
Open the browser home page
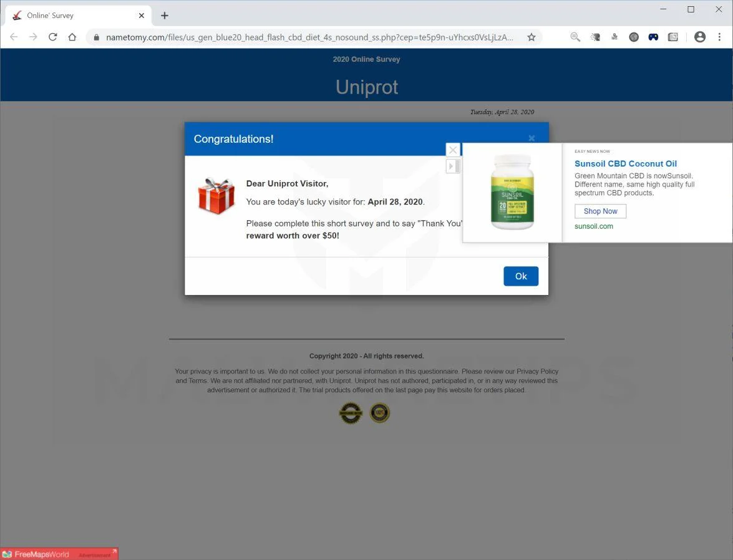pos(72,37)
